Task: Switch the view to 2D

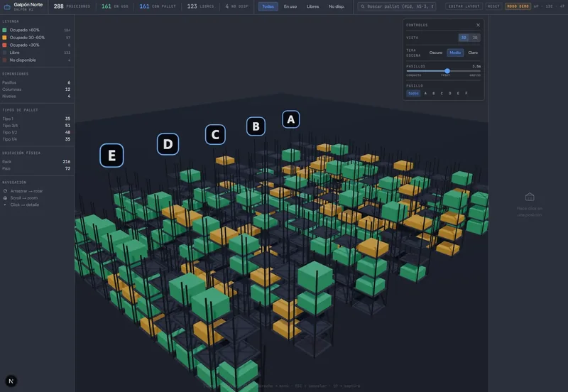Action: click(x=474, y=38)
